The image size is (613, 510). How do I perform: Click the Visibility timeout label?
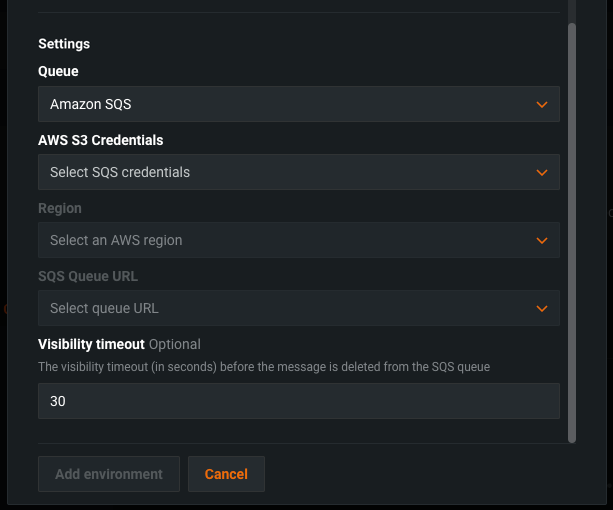point(91,344)
